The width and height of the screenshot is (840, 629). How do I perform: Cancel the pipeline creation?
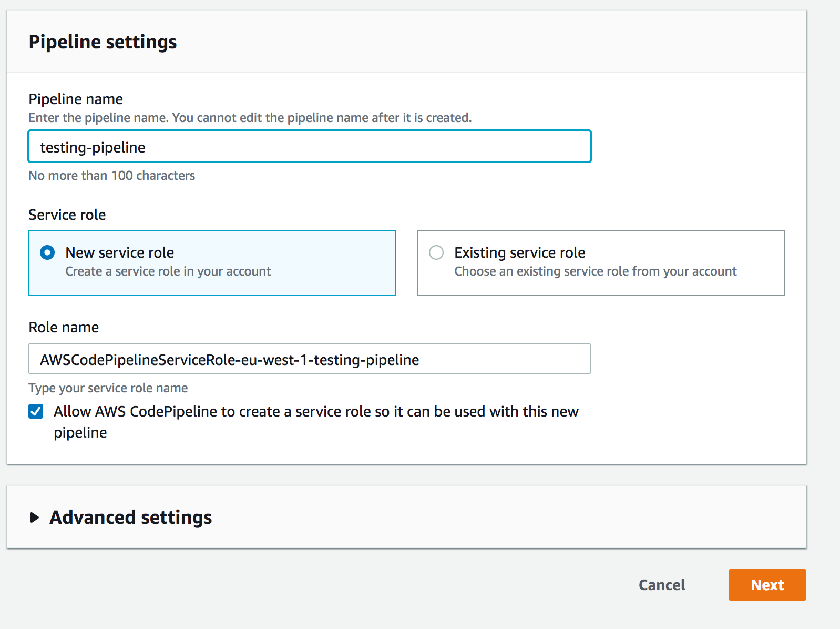pos(662,585)
